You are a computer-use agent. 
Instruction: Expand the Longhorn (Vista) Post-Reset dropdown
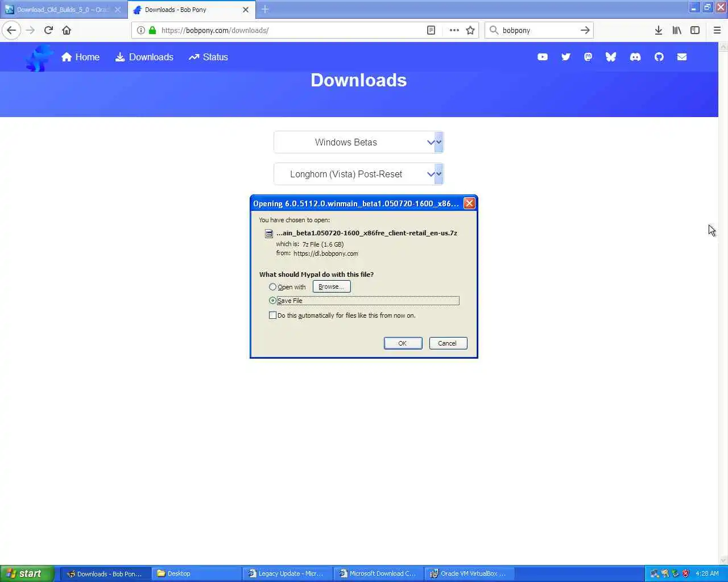pyautogui.click(x=358, y=174)
